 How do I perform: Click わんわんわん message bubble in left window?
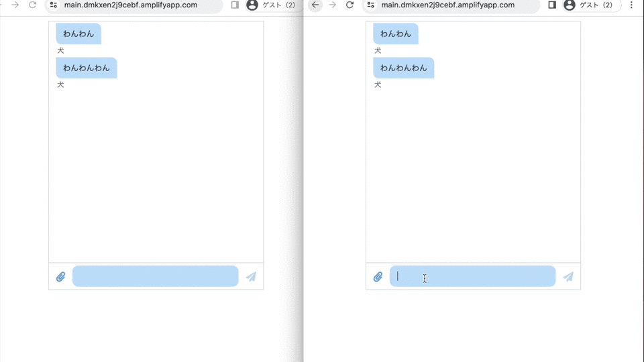tap(87, 68)
